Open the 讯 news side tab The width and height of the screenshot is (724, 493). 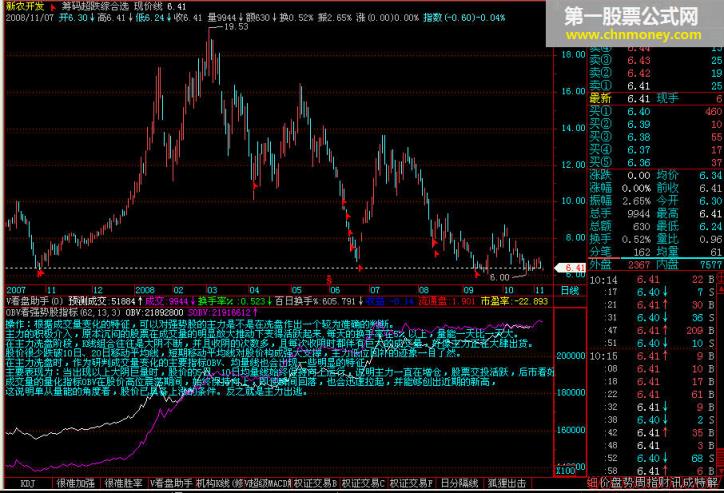click(676, 483)
